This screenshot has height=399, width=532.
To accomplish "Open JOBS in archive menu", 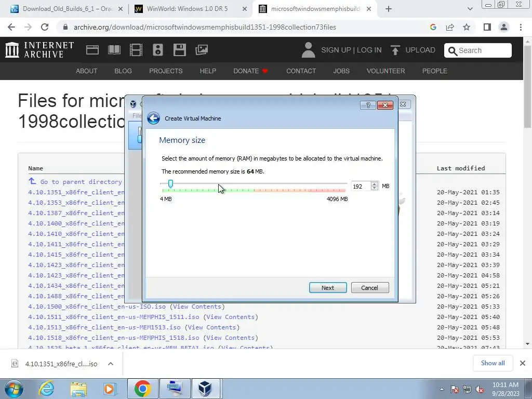I will click(341, 71).
